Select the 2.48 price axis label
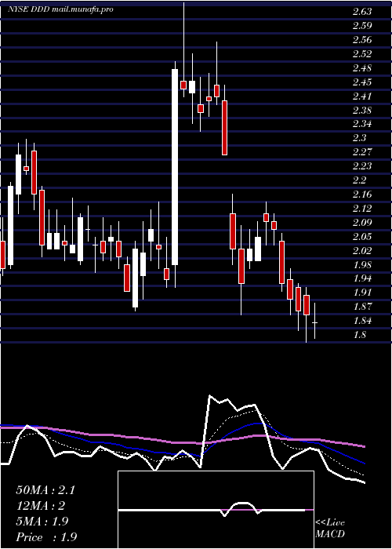This screenshot has width=392, height=549. click(x=362, y=68)
